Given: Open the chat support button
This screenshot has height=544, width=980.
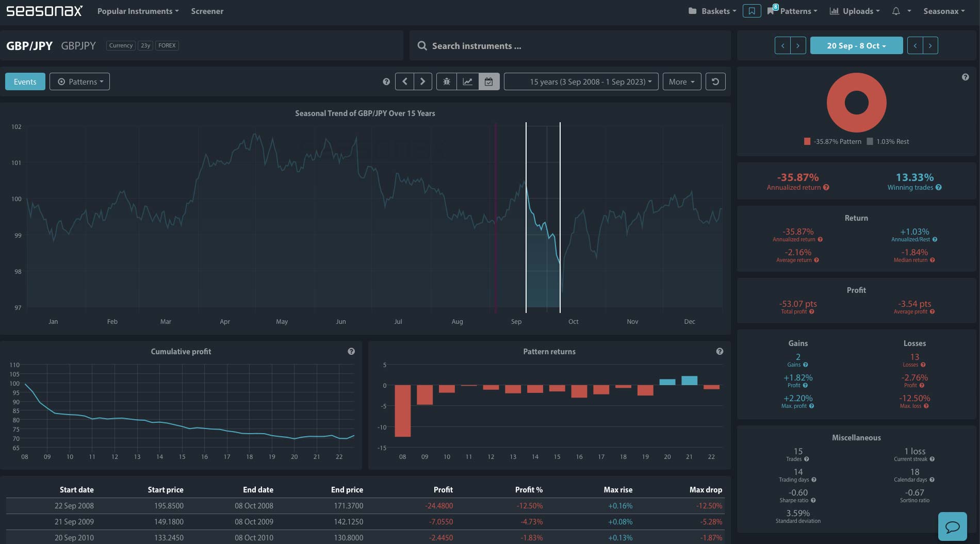Looking at the screenshot, I should point(952,526).
